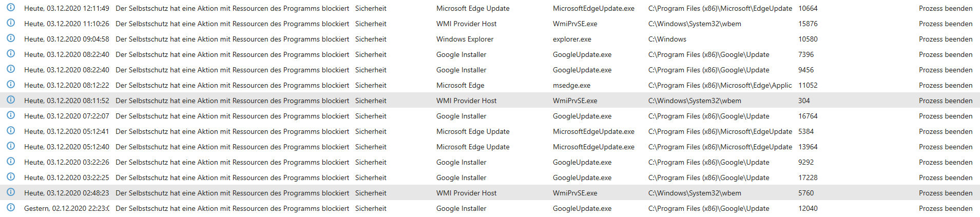Open the info icon on the 02:48:23 WMI row
The image size is (980, 217).
tap(11, 192)
